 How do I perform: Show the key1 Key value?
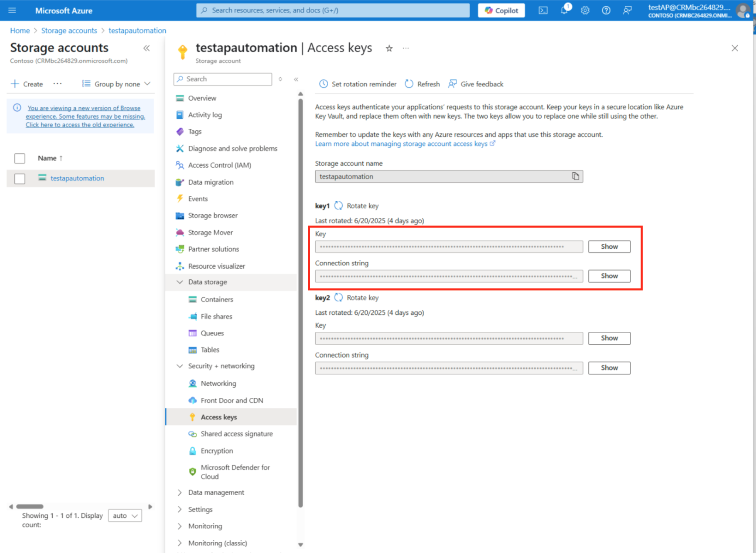click(x=609, y=247)
